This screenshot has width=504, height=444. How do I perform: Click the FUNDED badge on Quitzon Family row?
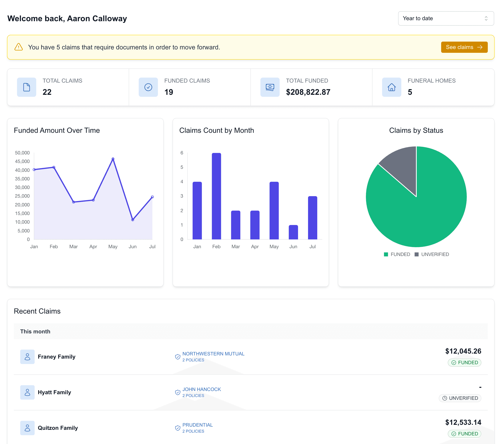[x=464, y=434]
